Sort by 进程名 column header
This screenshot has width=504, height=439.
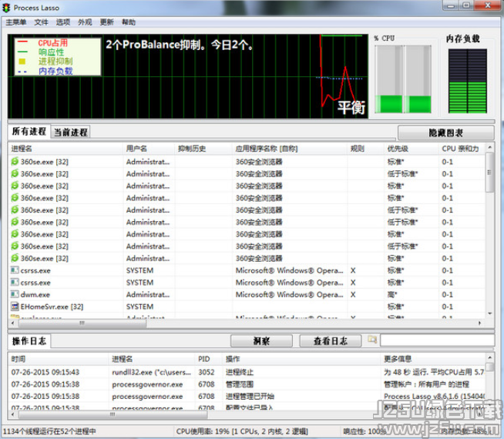66,149
